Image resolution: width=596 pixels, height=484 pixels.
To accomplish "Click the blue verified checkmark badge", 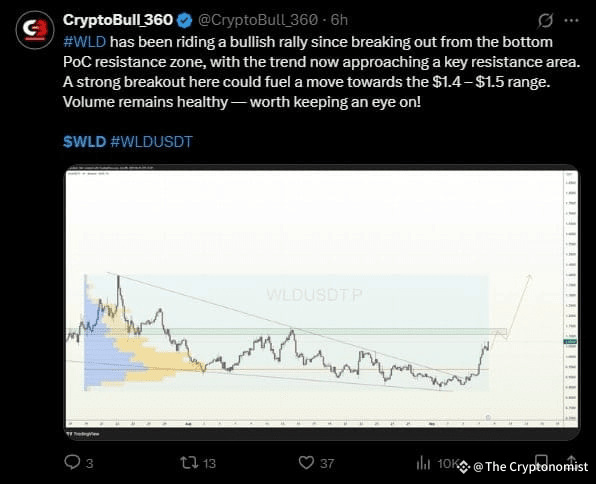I will tap(185, 20).
